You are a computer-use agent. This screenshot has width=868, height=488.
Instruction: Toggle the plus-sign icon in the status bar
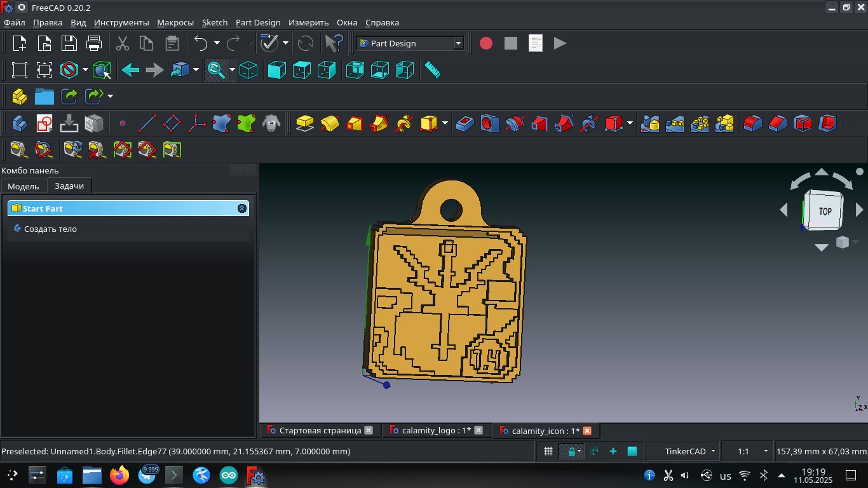[x=613, y=451]
